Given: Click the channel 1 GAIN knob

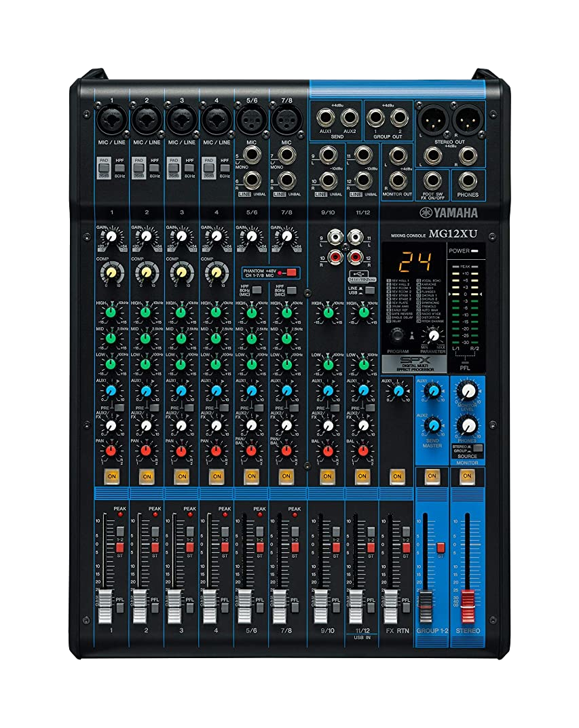Looking at the screenshot, I should tap(111, 237).
